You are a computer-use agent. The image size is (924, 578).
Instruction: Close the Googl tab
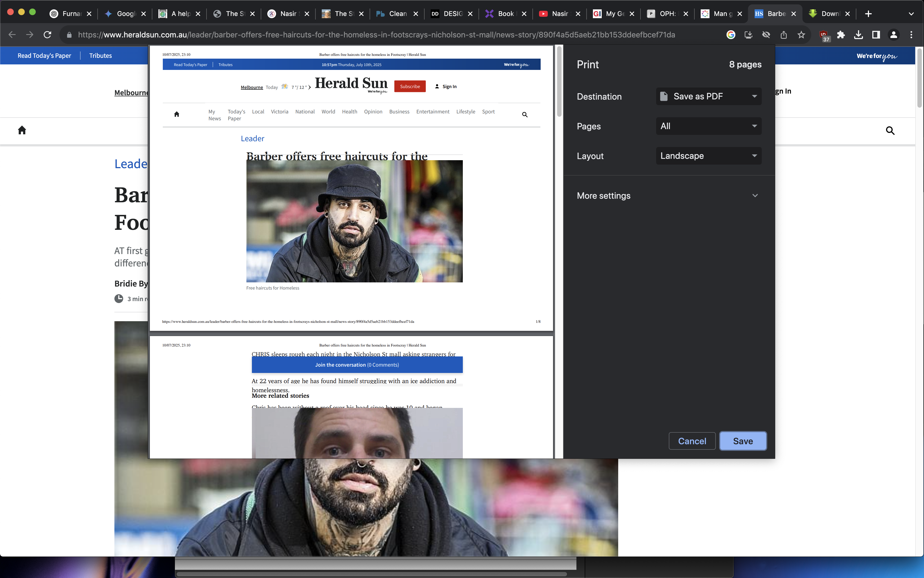point(143,14)
